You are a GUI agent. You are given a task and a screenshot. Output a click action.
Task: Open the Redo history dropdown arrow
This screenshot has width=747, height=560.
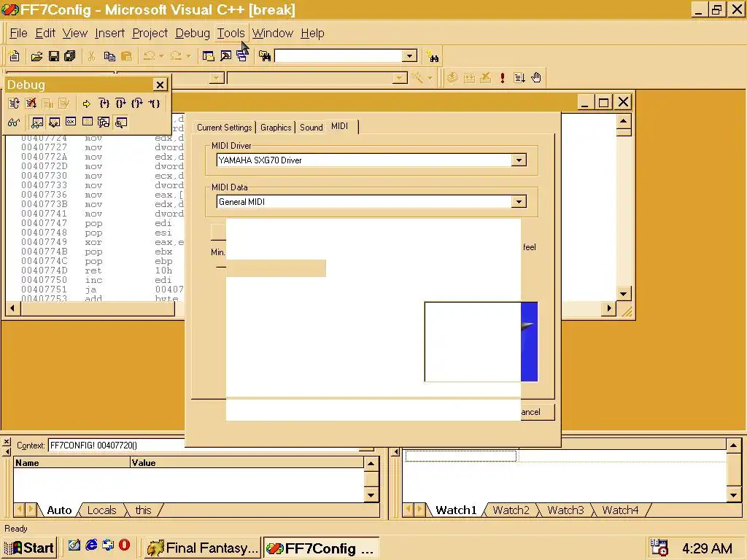[189, 56]
